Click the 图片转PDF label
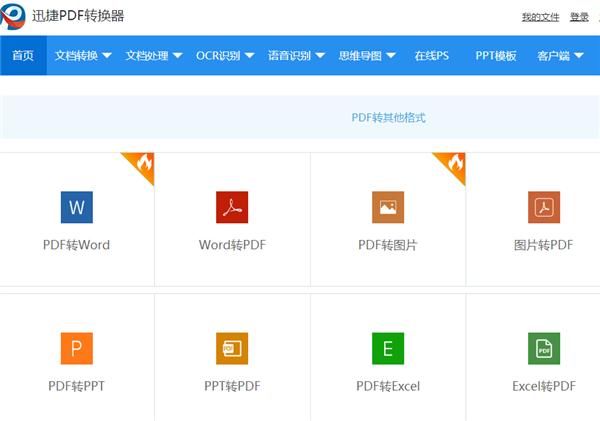Screen dimensions: 600x421 click(543, 245)
